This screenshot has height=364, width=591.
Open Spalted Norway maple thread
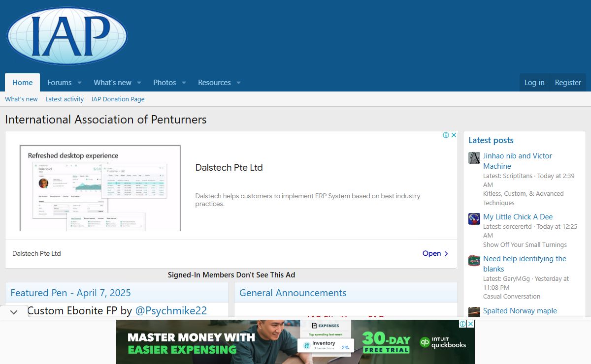click(520, 310)
